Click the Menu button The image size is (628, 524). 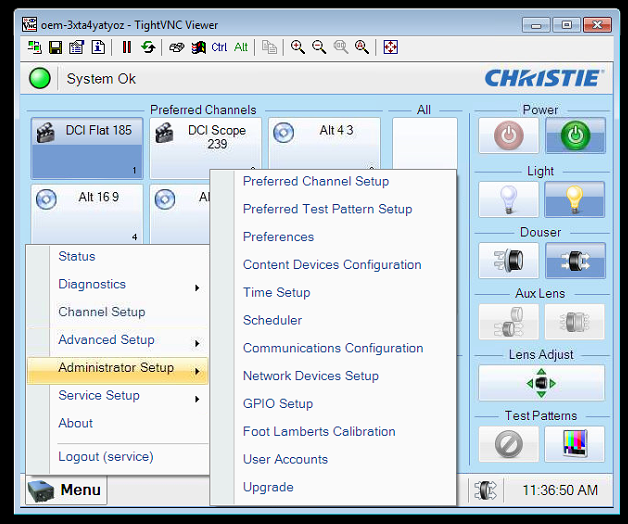click(66, 490)
